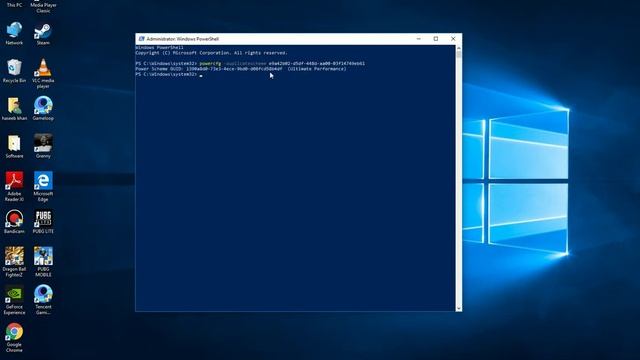Screen dimensions: 640x360
Task: Launch the PUBG MOBILE shortcut
Action: [x=43, y=262]
